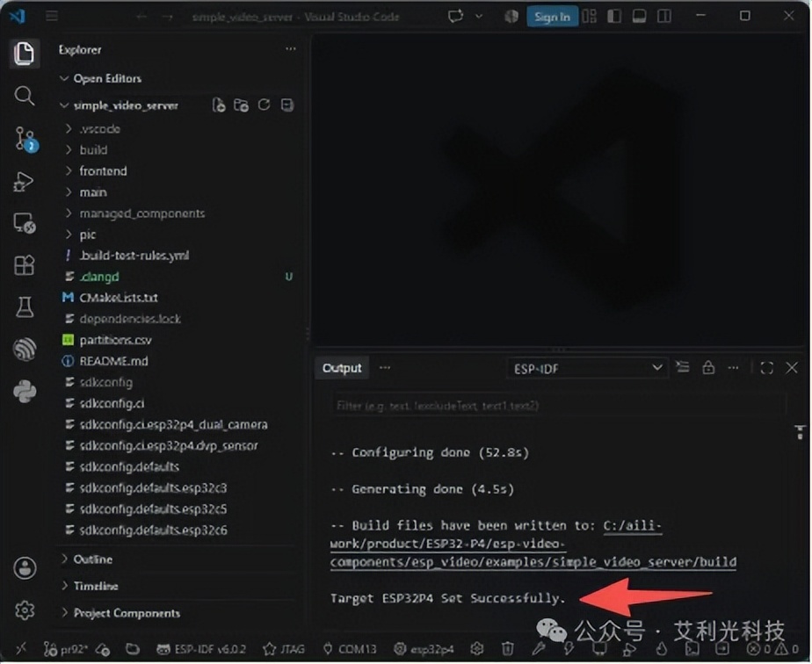Toggle Output scroll lock
This screenshot has width=812, height=664.
708,367
